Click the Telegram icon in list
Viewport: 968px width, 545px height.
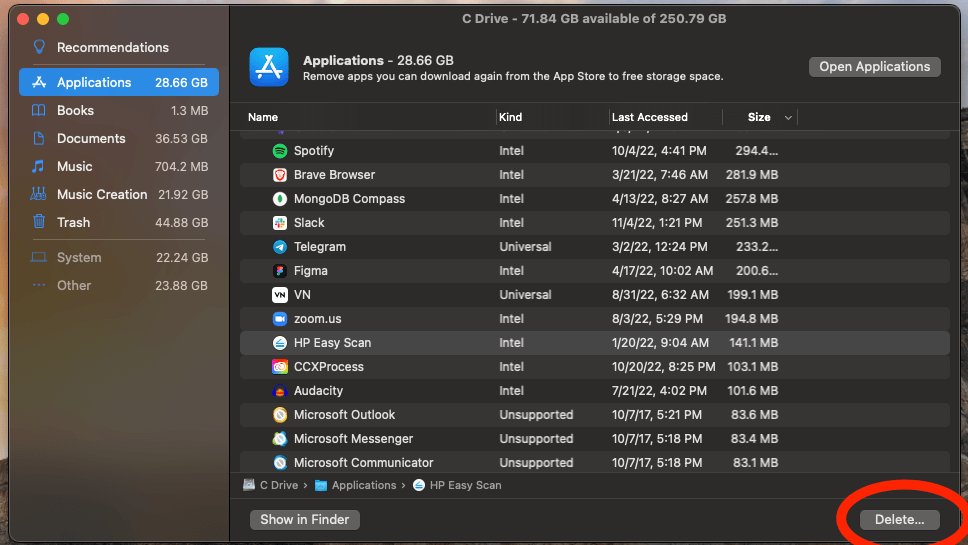coord(280,247)
